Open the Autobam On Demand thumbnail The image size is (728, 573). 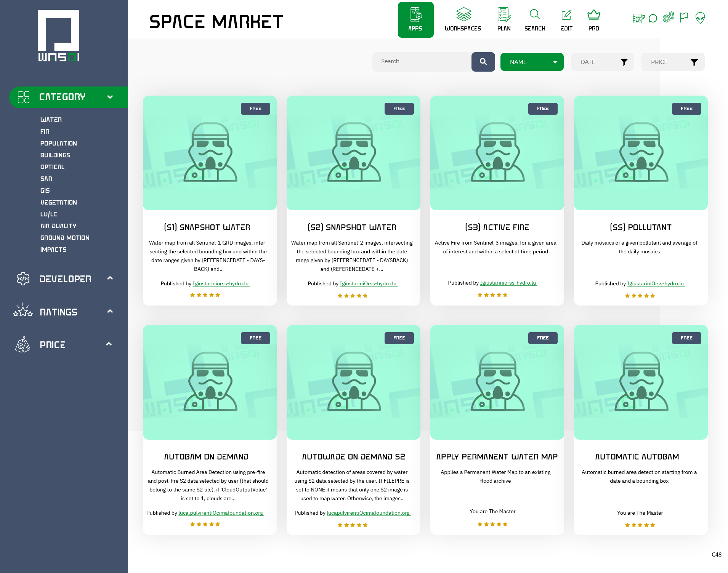(210, 382)
